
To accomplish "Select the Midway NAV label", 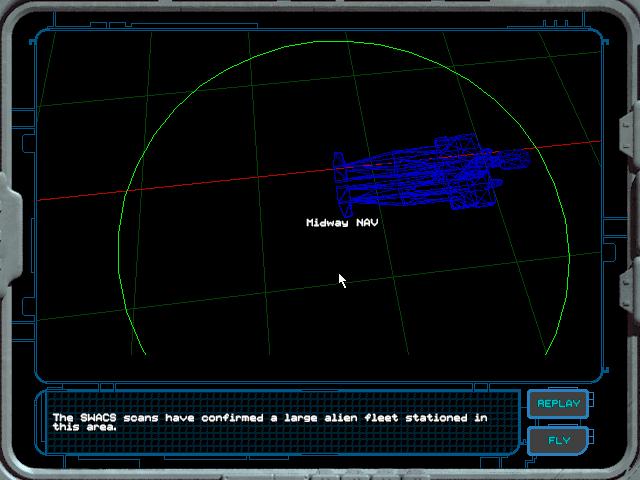I will [342, 222].
